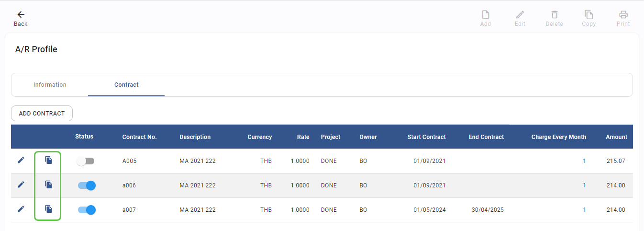The height and width of the screenshot is (231, 644).
Task: Select the Contract tab
Action: (126, 85)
